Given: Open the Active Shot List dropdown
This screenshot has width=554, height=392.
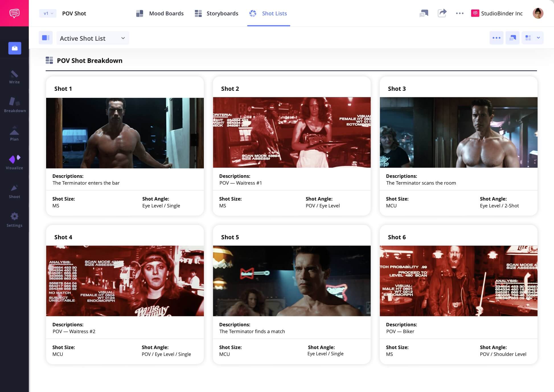Looking at the screenshot, I should [93, 38].
